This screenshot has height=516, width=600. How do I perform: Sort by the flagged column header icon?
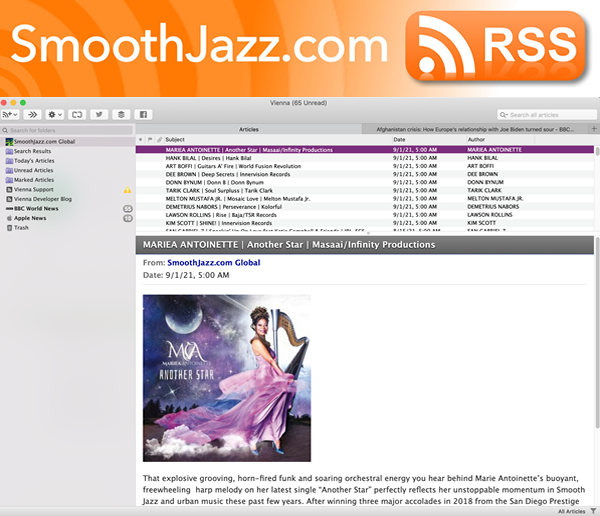click(150, 140)
